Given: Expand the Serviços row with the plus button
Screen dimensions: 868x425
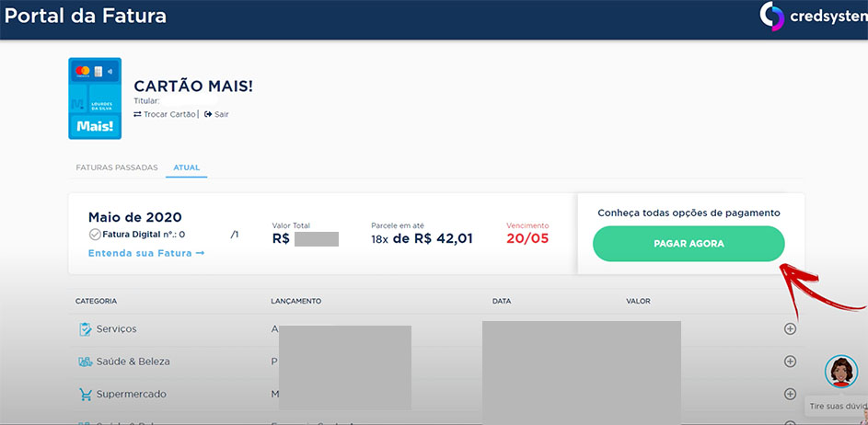Looking at the screenshot, I should 790,329.
